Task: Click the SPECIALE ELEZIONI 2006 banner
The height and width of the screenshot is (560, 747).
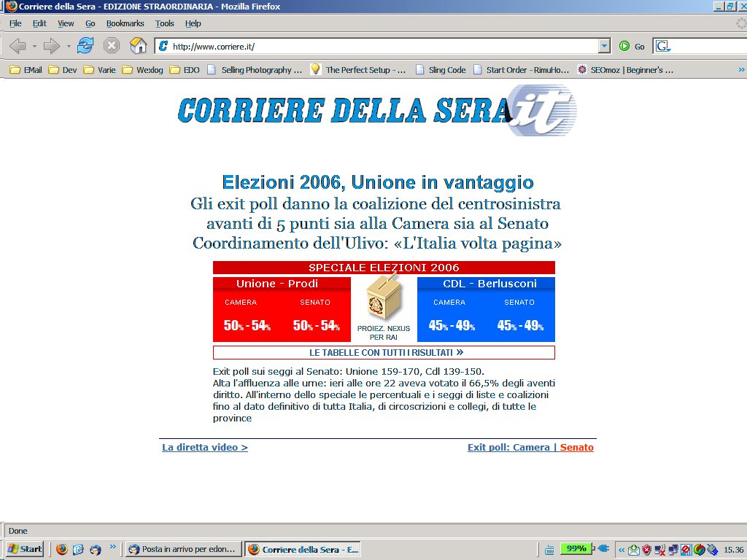Action: (x=384, y=268)
